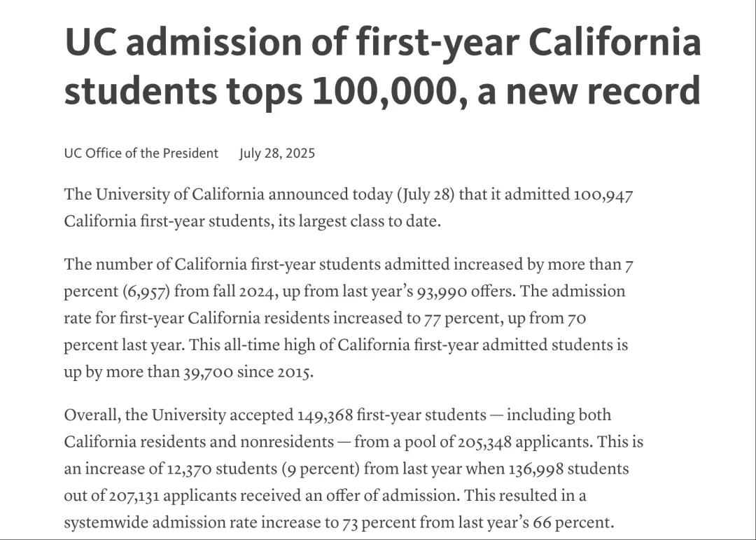Click the applicant pool number '205,348'
Viewport: 756px width, 540px height.
click(x=484, y=443)
